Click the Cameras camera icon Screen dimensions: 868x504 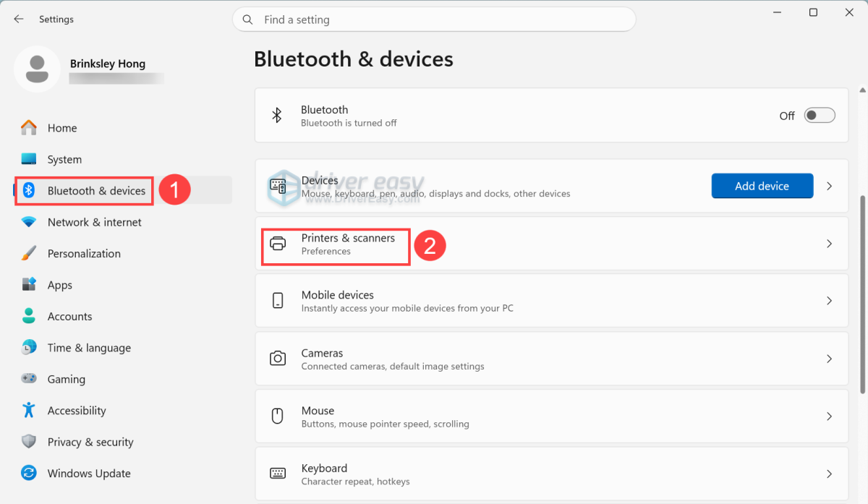coord(278,359)
